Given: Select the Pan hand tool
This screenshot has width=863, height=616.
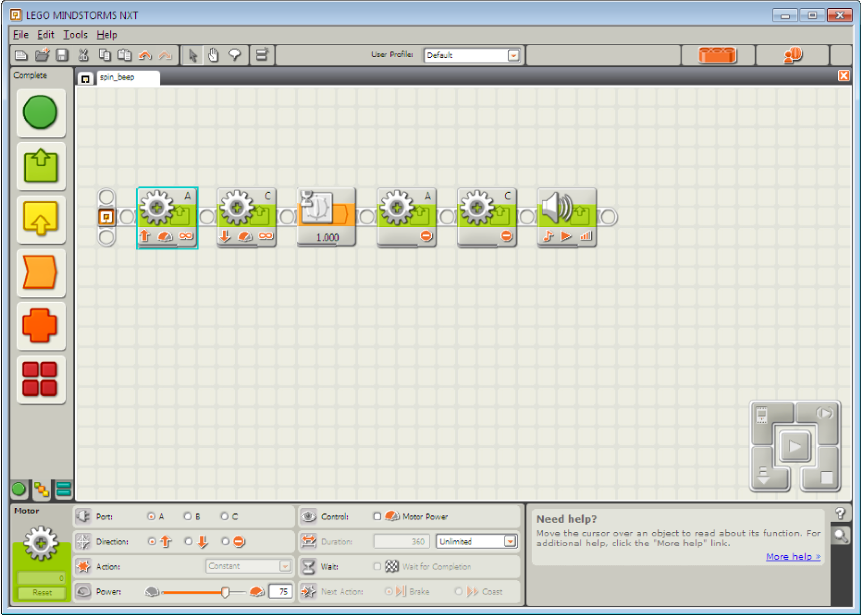Looking at the screenshot, I should click(x=213, y=55).
